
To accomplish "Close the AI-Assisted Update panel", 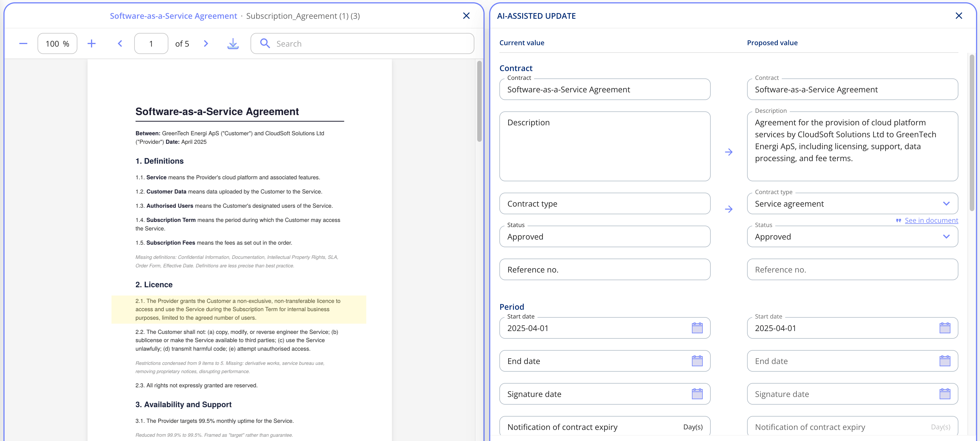I will pos(959,16).
